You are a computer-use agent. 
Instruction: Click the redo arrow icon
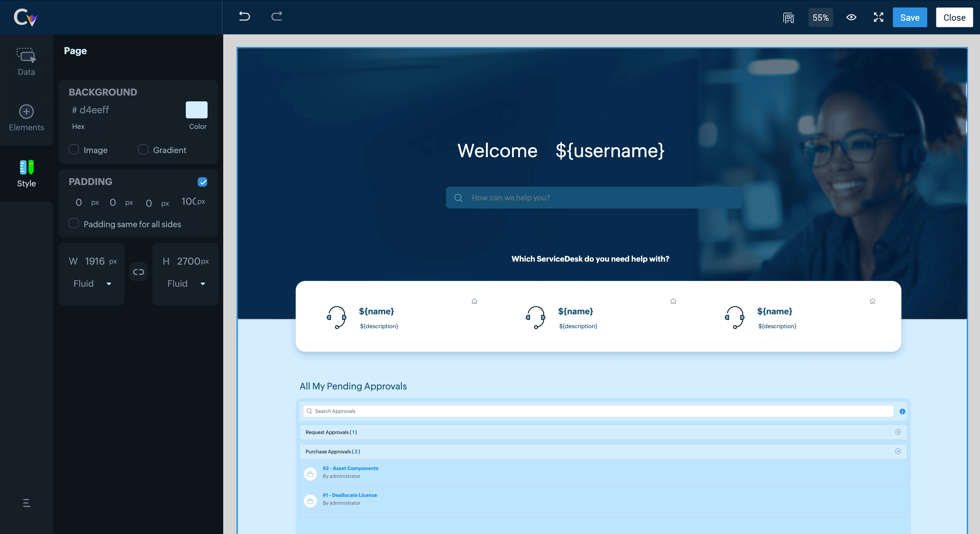(277, 16)
